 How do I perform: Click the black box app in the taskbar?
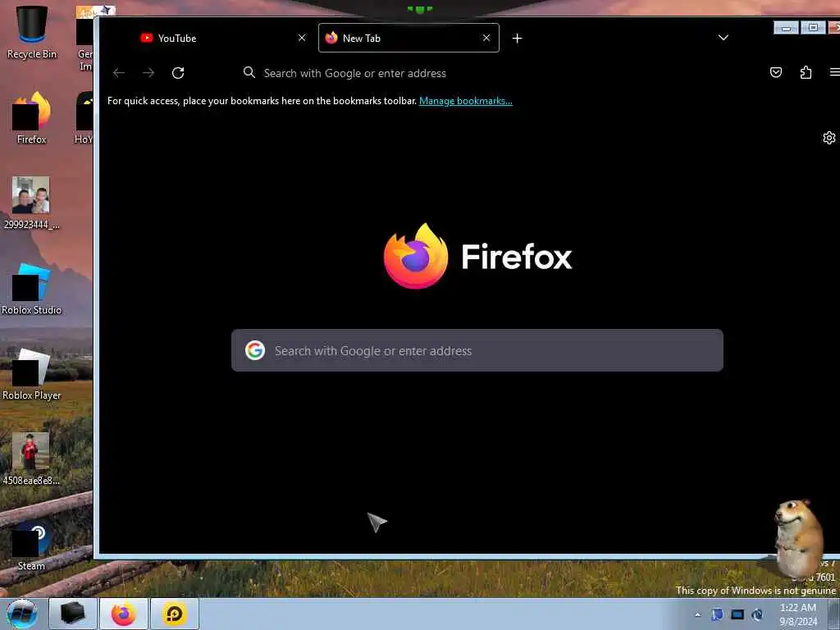pos(73,614)
